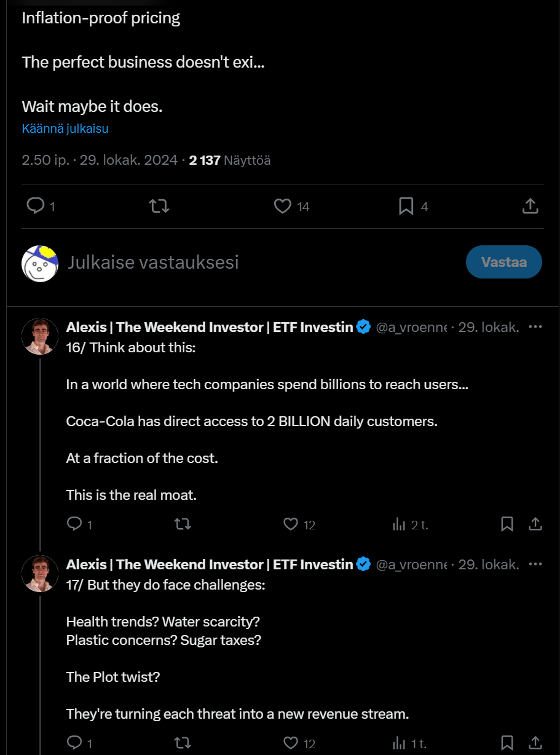
Task: Click reply icon on main post
Action: tap(36, 206)
